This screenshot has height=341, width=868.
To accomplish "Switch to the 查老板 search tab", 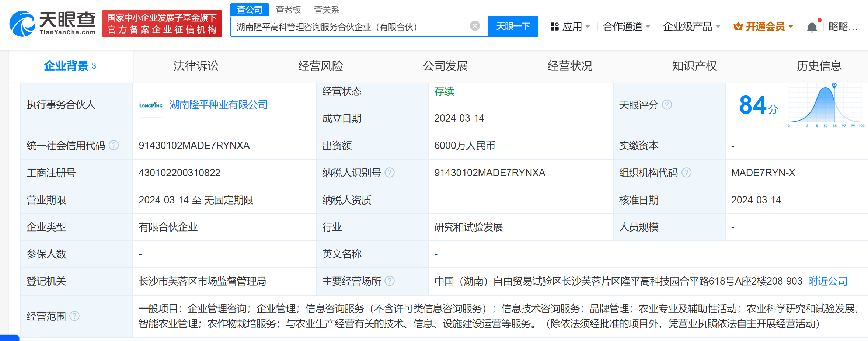I will tap(288, 10).
